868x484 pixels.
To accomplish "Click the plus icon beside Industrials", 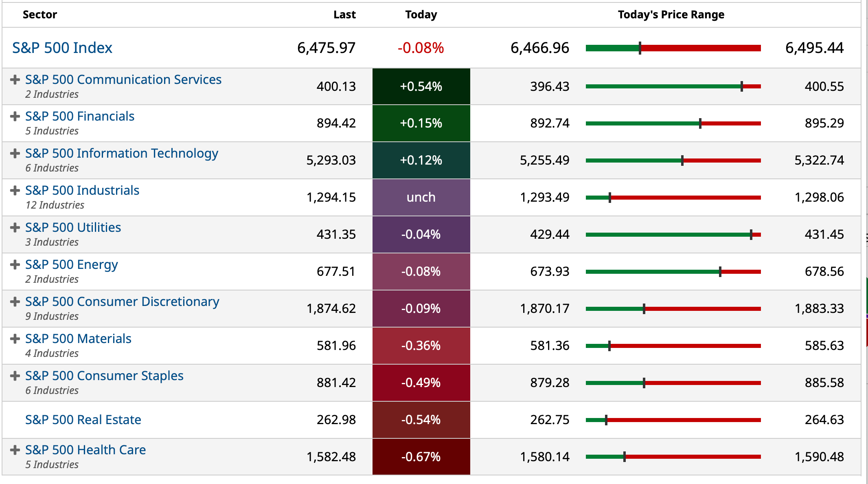I will (x=15, y=191).
